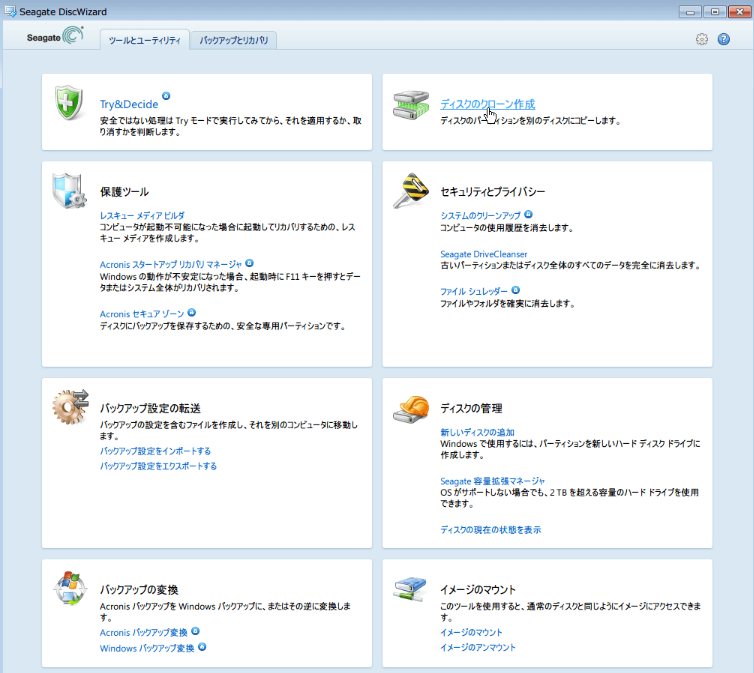Open help with the question mark icon
The height and width of the screenshot is (673, 754).
[723, 39]
